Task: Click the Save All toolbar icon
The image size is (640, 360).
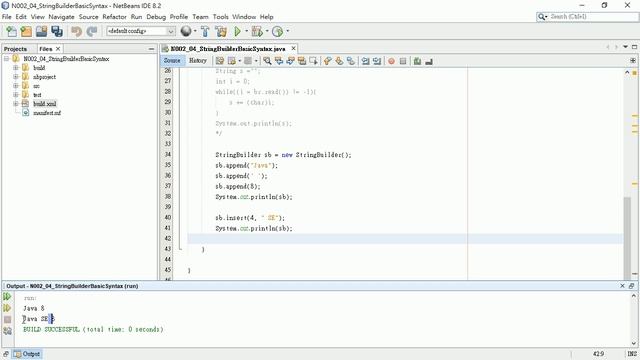Action: tap(57, 31)
